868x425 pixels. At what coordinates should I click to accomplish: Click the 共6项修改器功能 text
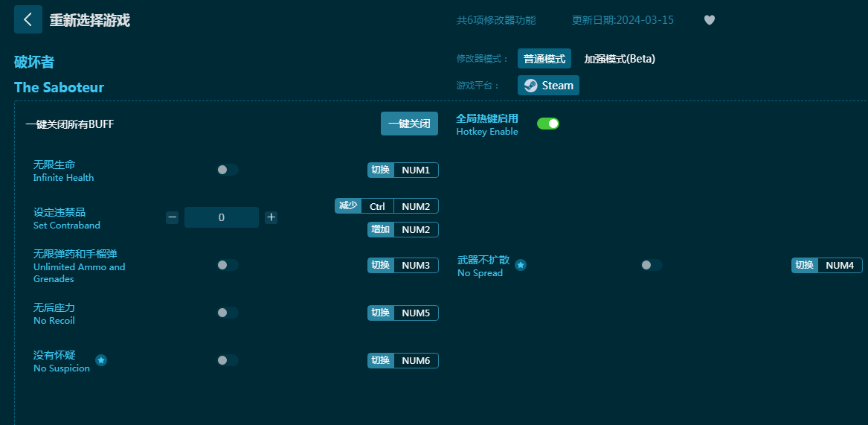tap(496, 20)
